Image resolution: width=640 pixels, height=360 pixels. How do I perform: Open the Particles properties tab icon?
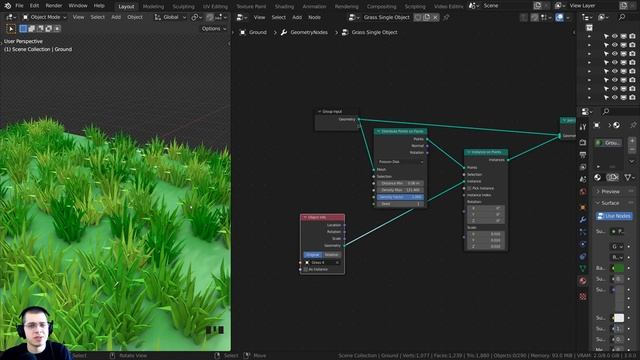[583, 232]
